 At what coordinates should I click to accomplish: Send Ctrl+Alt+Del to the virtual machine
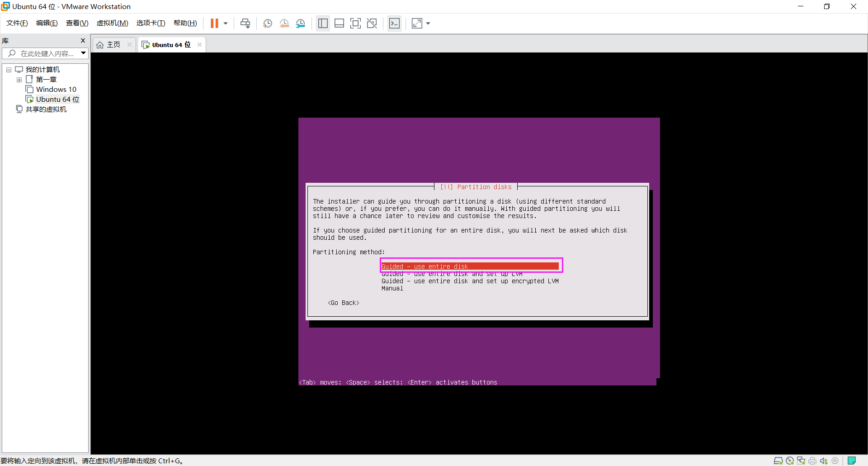click(x=245, y=24)
